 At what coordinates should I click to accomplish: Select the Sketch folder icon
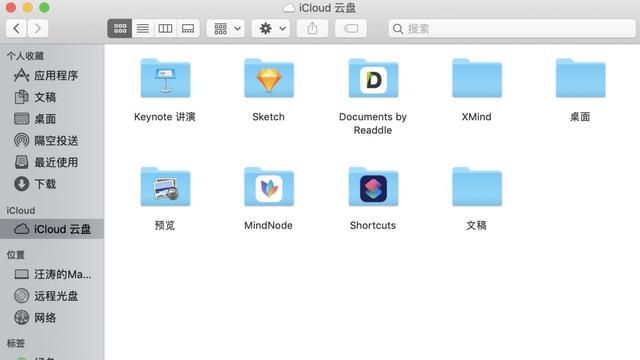coord(269,78)
